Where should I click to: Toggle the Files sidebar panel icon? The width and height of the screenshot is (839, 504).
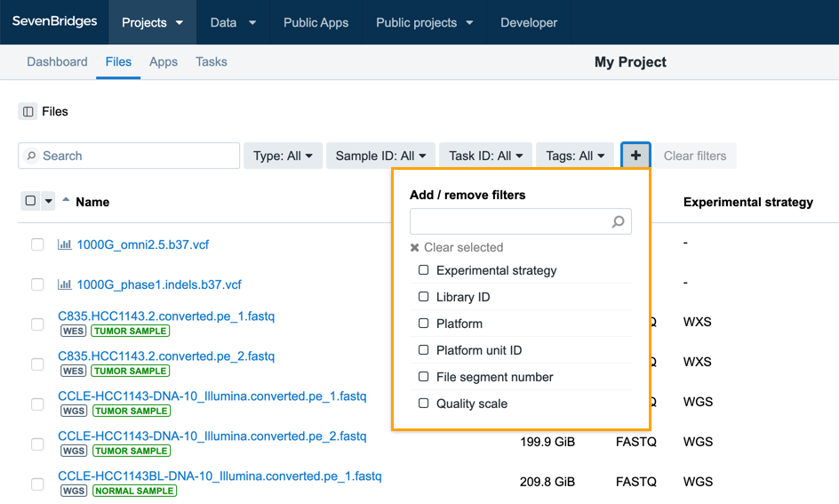(x=28, y=112)
